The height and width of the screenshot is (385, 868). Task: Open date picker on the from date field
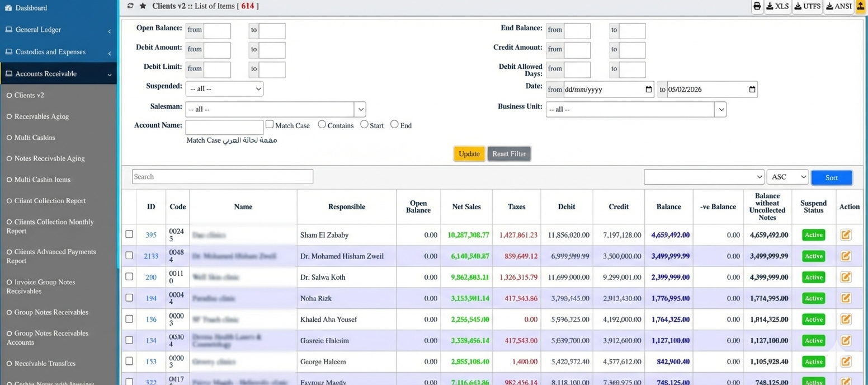pos(648,90)
